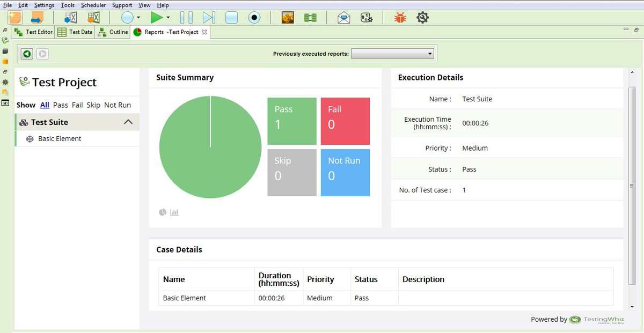The width and height of the screenshot is (644, 333).
Task: Open the Scheduler menu
Action: click(x=93, y=5)
